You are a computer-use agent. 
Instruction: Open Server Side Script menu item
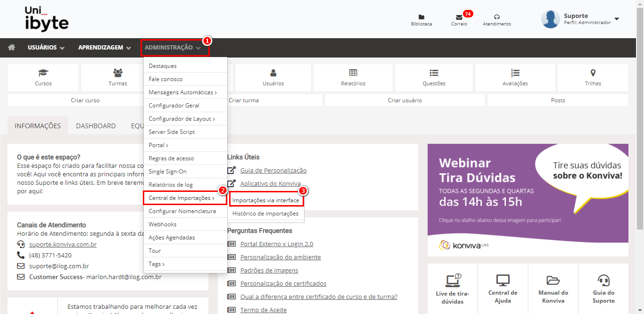tap(185, 132)
